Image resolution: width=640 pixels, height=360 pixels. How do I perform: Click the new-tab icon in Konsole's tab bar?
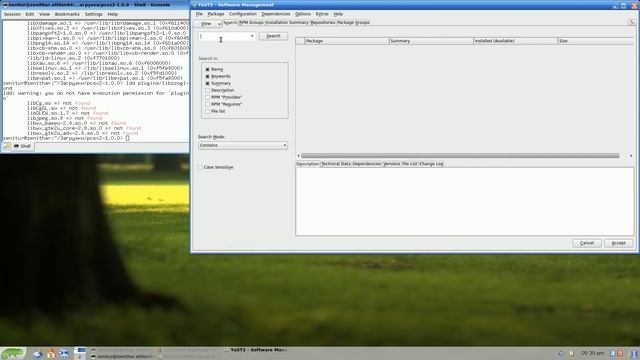pos(7,146)
